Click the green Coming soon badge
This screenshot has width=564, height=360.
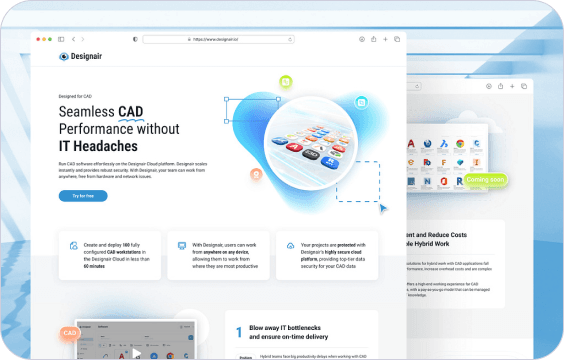pyautogui.click(x=485, y=179)
